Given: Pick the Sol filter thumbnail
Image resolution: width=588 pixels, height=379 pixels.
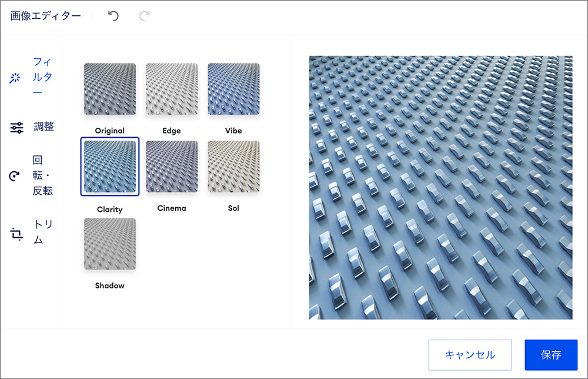Looking at the screenshot, I should tap(233, 167).
